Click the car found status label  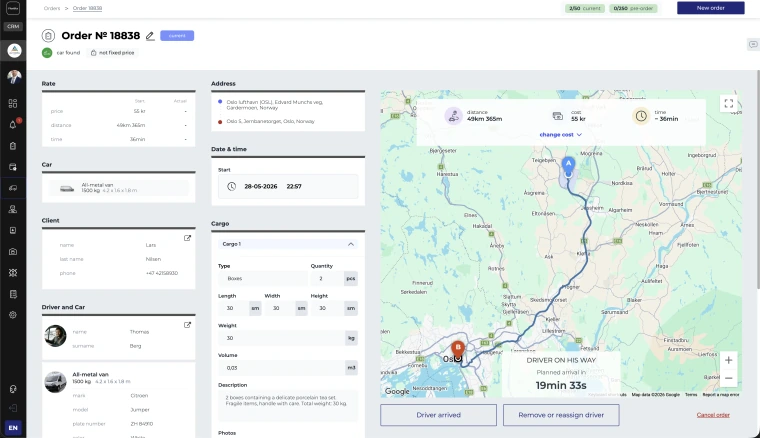coord(68,53)
